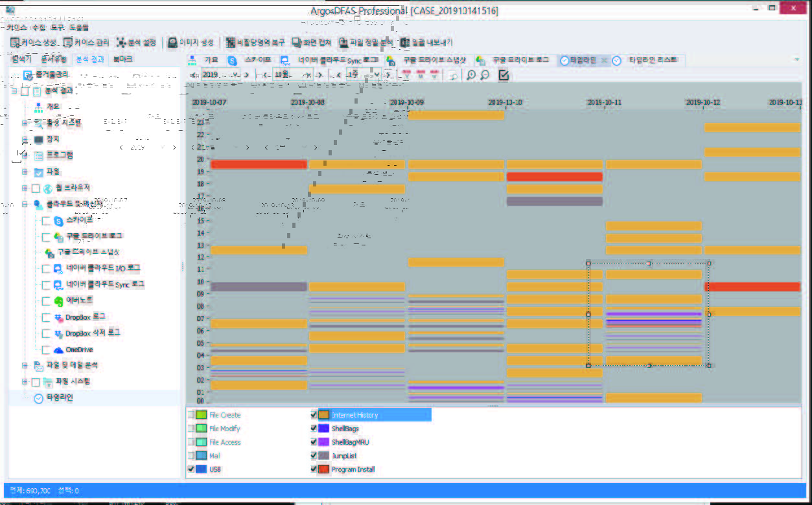Click the ShellBagMRU purple color swatch
The width and height of the screenshot is (812, 505).
[x=324, y=442]
